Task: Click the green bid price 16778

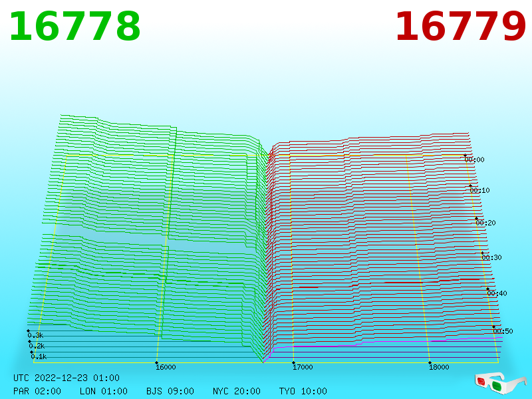Action: tap(75, 27)
